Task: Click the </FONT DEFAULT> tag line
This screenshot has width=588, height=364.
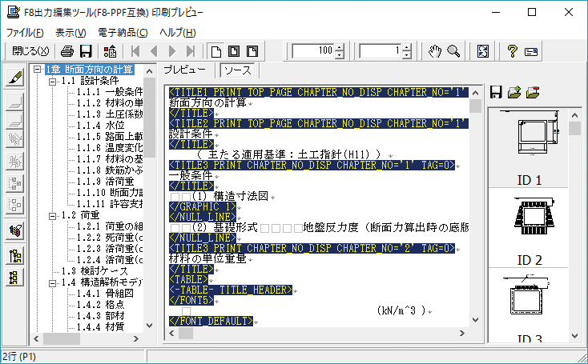Action: 211,321
